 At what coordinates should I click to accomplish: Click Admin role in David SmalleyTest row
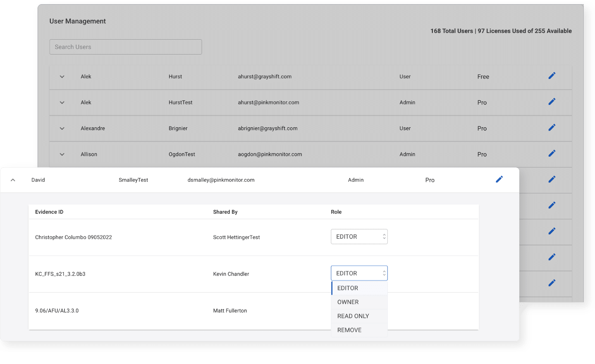[356, 180]
